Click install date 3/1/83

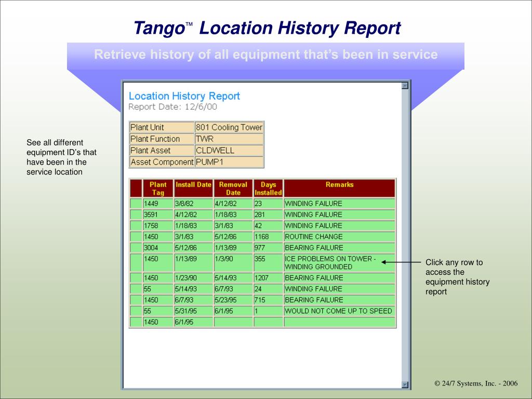[193, 237]
